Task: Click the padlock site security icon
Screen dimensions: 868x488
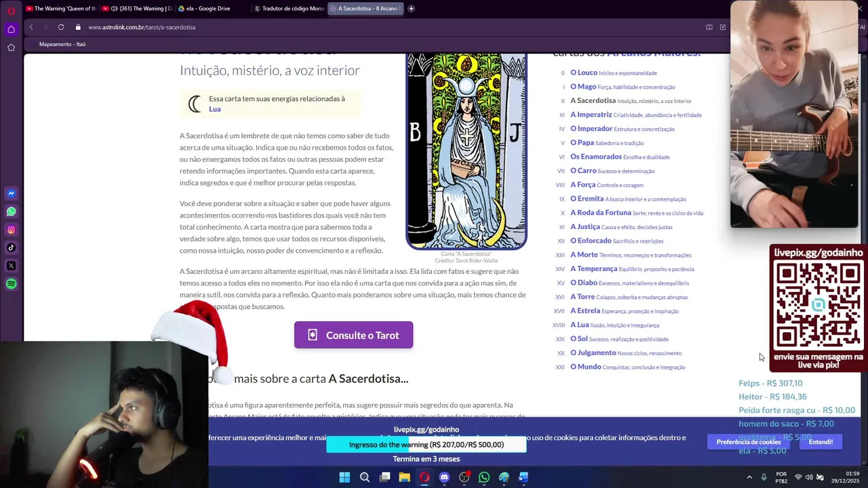Action: pos(78,27)
